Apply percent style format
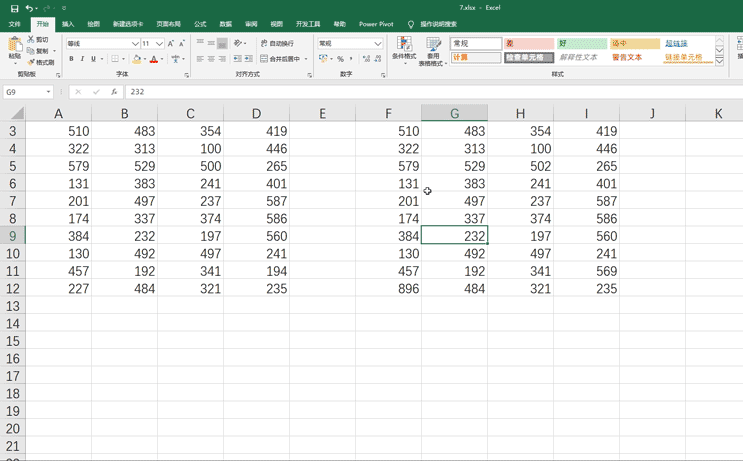 pyautogui.click(x=340, y=59)
